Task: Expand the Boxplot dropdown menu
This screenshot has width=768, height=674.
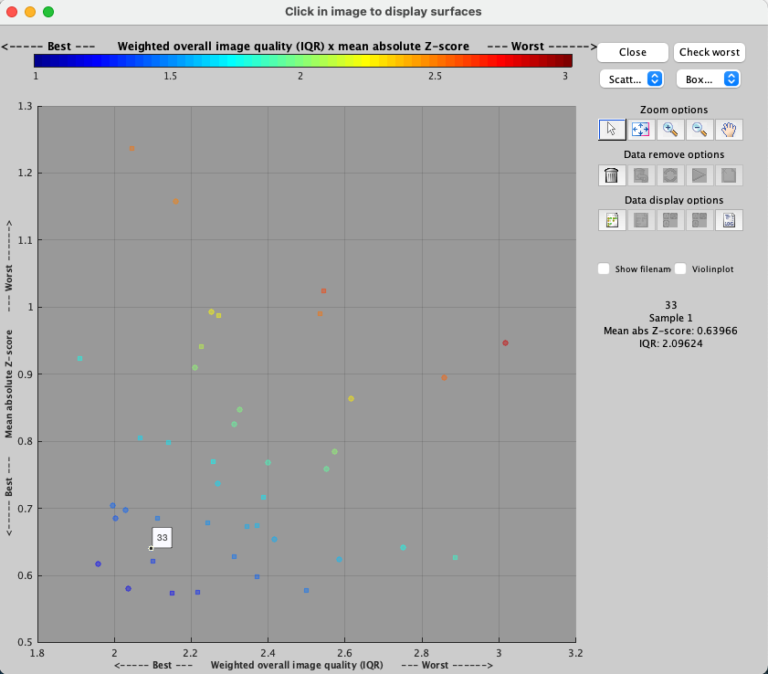Action: [x=708, y=78]
